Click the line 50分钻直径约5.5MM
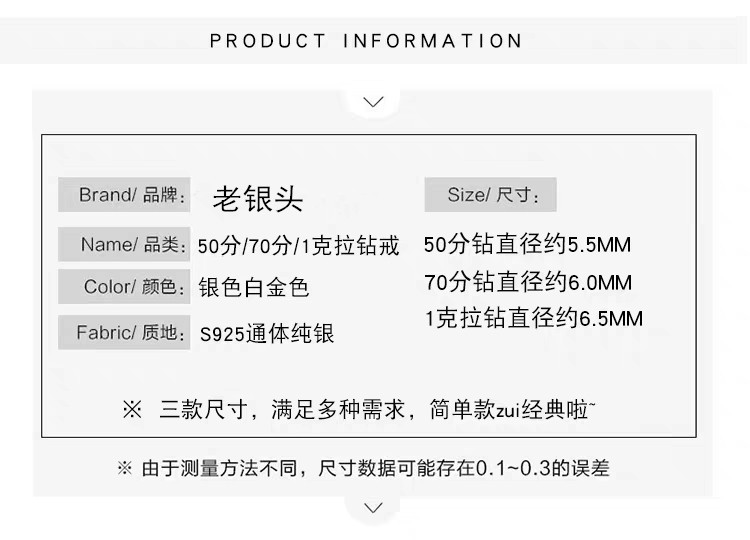This screenshot has width=750, height=540. point(528,244)
